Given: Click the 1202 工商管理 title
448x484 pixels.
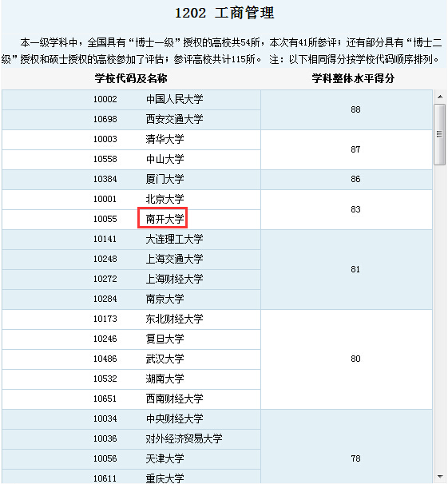Looking at the screenshot, I should pos(224,13).
